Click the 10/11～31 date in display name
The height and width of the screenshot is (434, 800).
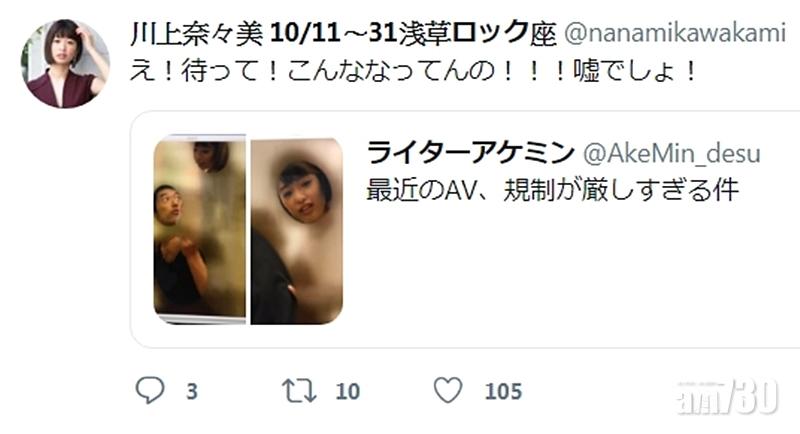coord(333,34)
